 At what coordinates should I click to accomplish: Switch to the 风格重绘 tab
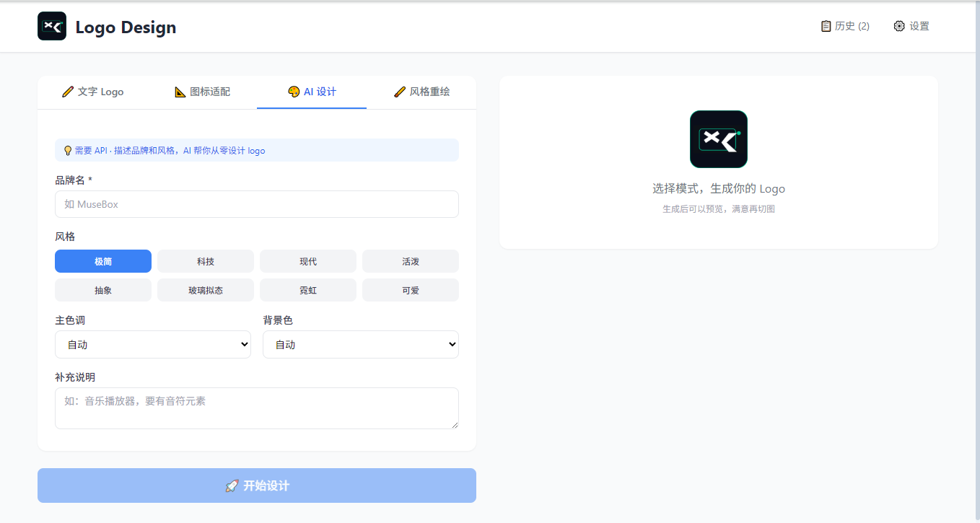(421, 92)
